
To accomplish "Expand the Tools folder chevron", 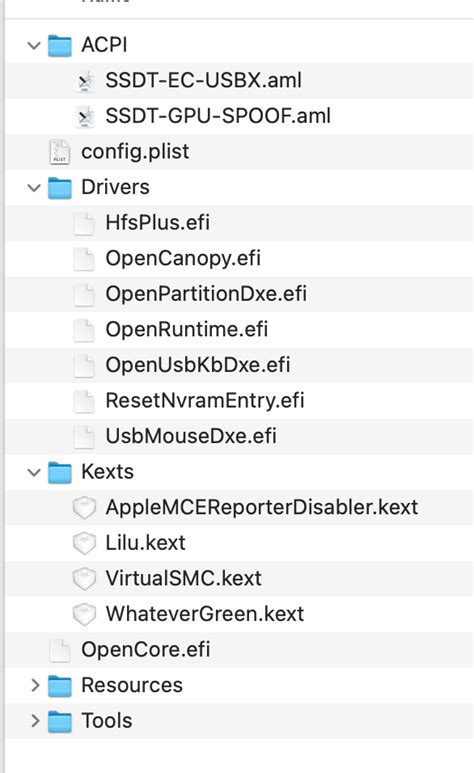I will pos(35,720).
